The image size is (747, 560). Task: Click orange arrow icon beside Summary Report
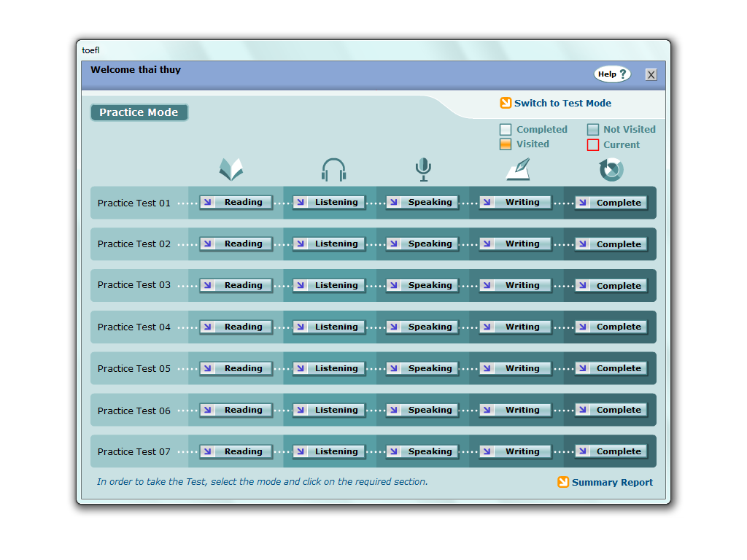[563, 482]
